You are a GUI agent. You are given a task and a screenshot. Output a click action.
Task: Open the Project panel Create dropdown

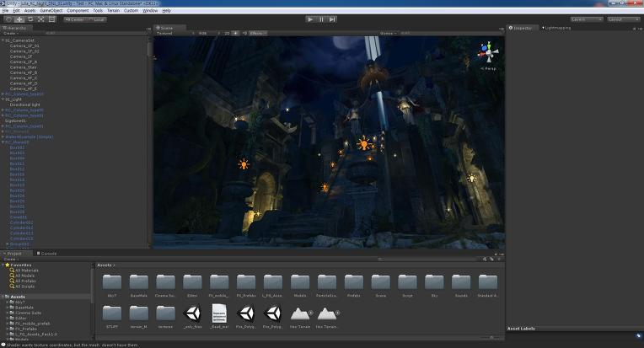[x=11, y=260]
